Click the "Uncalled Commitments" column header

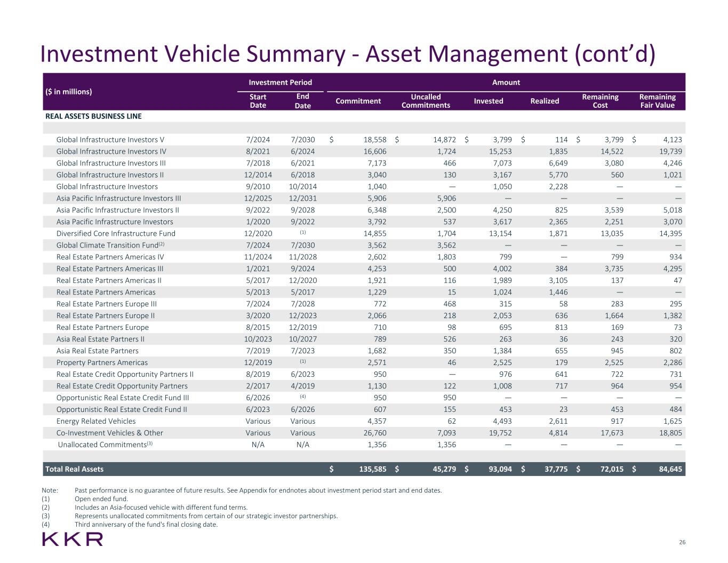tap(426, 101)
